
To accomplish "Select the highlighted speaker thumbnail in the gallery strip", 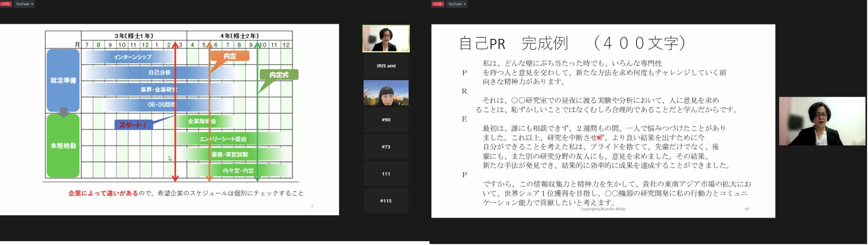I will (x=386, y=39).
